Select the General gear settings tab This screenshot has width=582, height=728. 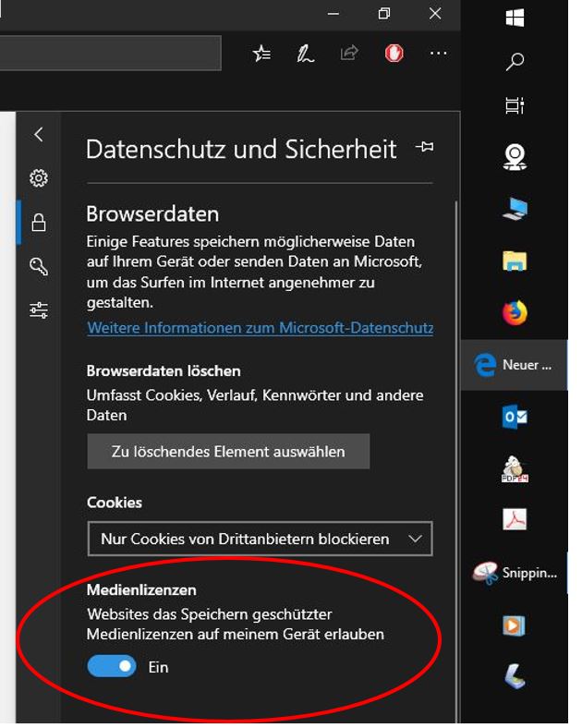[x=39, y=177]
